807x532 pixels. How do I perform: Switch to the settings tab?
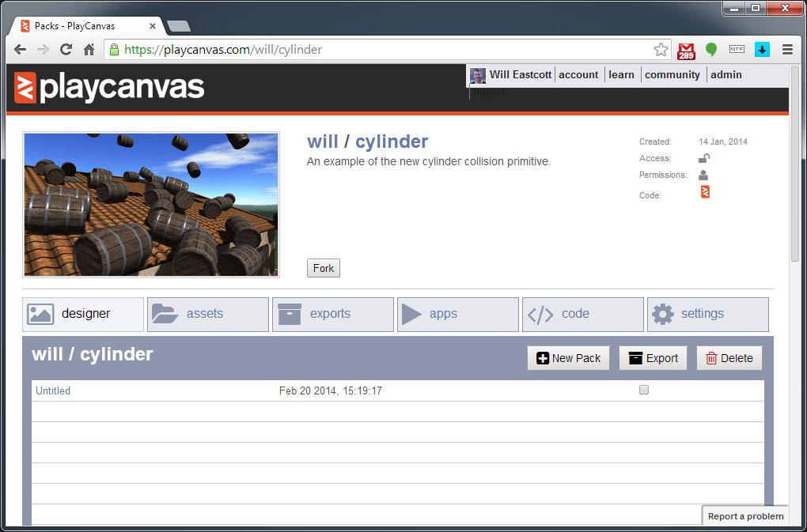[x=708, y=314]
